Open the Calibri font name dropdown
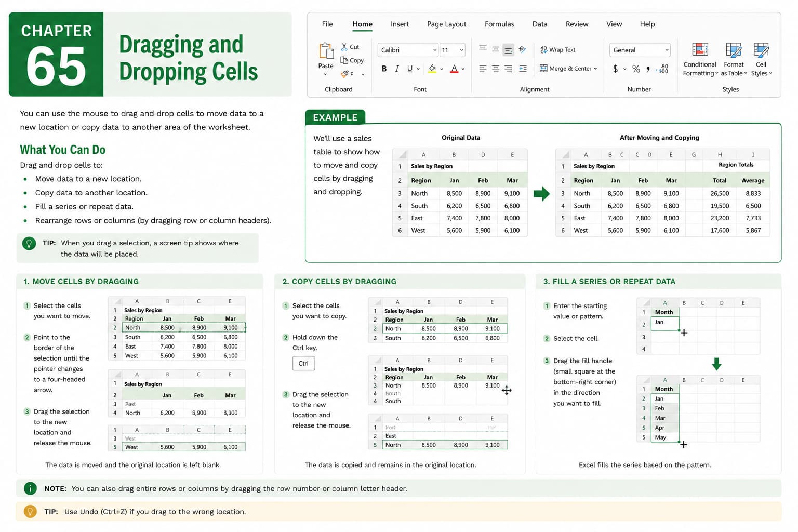The width and height of the screenshot is (798, 532). click(x=434, y=50)
